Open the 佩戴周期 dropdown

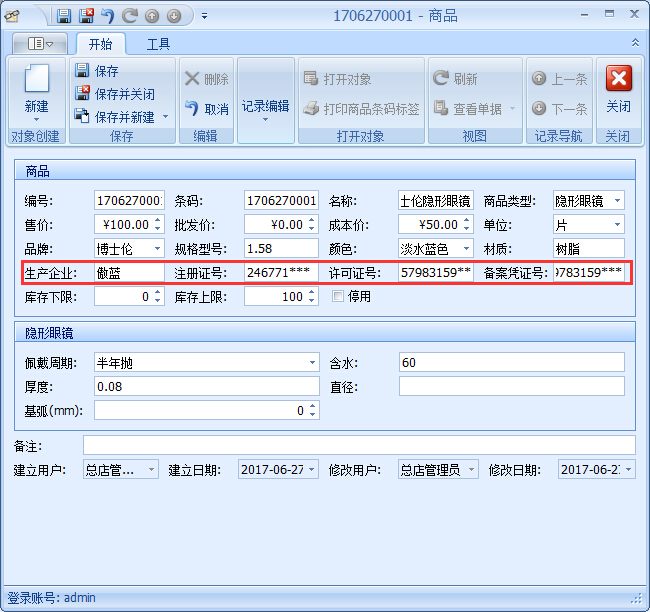[313, 362]
